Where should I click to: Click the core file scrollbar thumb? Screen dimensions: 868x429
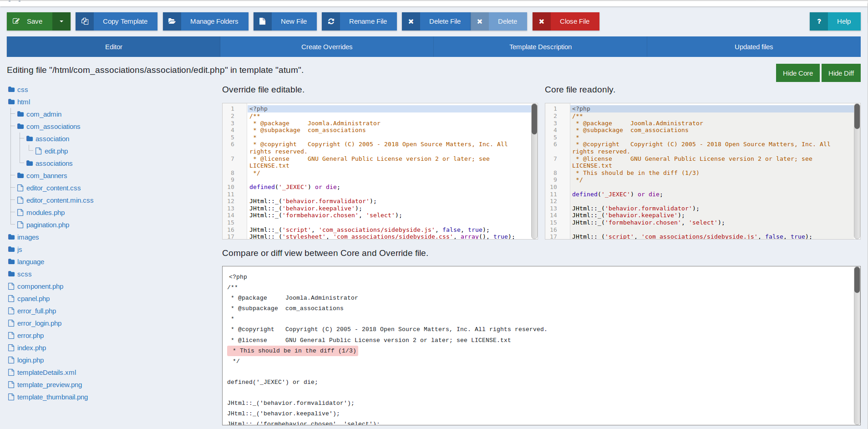[857, 117]
